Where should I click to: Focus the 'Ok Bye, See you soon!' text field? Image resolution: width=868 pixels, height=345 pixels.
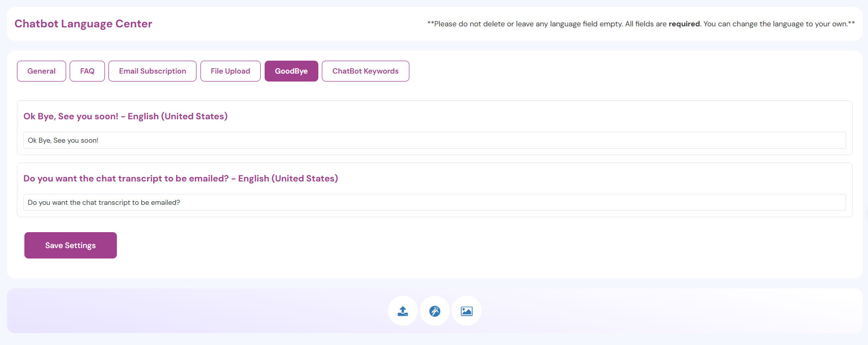[434, 140]
